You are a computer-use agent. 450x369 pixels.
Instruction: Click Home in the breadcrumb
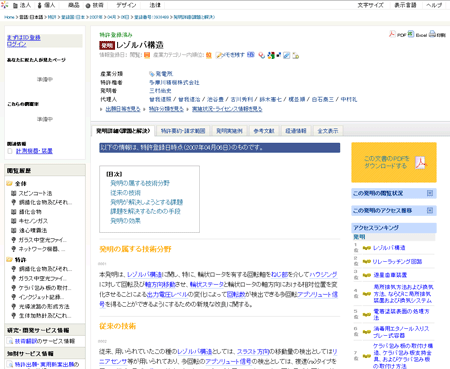point(9,17)
